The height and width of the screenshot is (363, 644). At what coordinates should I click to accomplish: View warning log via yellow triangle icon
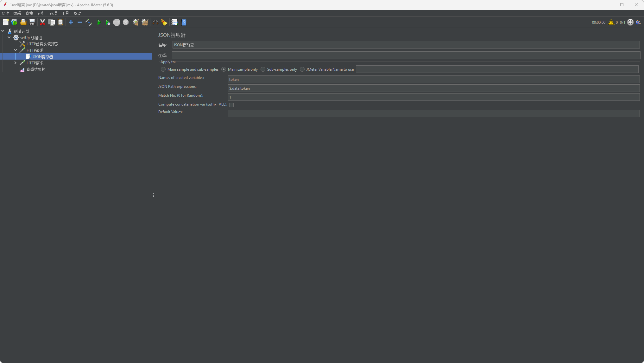(x=611, y=22)
